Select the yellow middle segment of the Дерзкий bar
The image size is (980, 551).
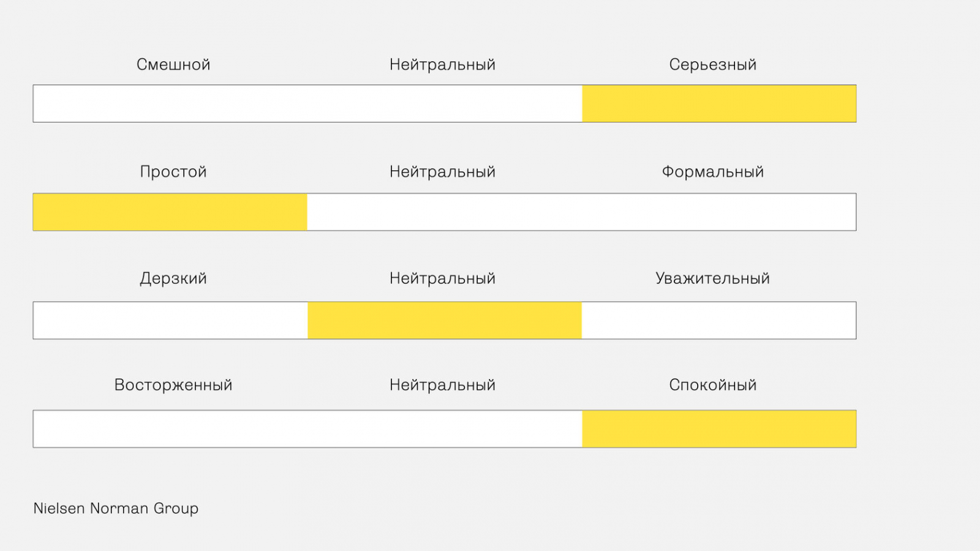click(445, 320)
